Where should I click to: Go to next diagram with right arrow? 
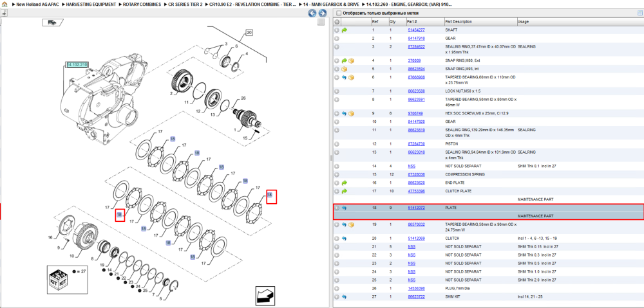point(323,13)
